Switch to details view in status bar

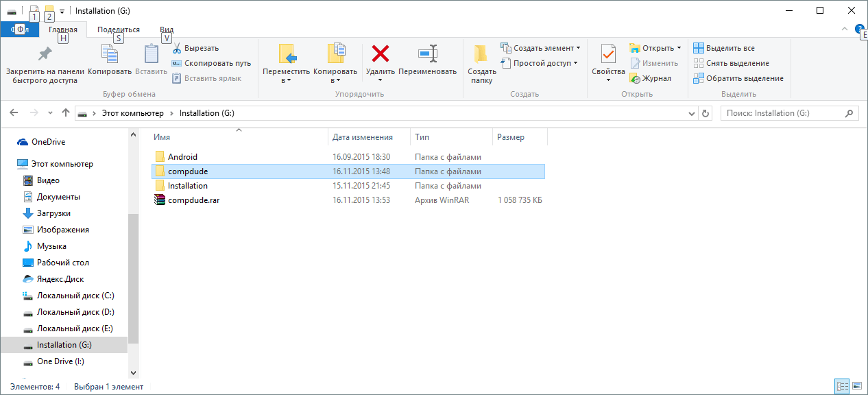pyautogui.click(x=842, y=387)
